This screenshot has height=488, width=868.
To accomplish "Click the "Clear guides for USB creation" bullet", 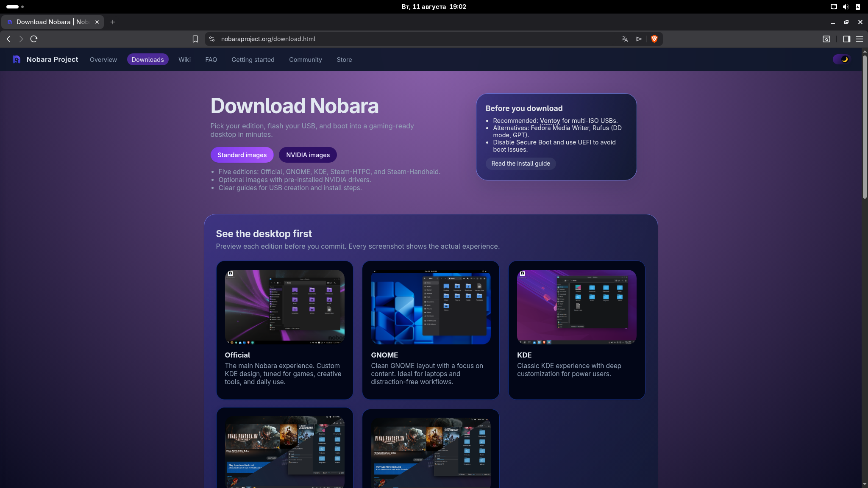I will [290, 188].
